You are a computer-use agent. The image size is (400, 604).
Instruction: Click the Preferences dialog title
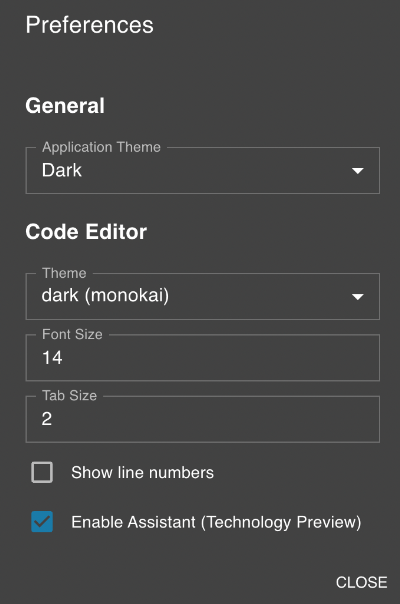coord(89,25)
